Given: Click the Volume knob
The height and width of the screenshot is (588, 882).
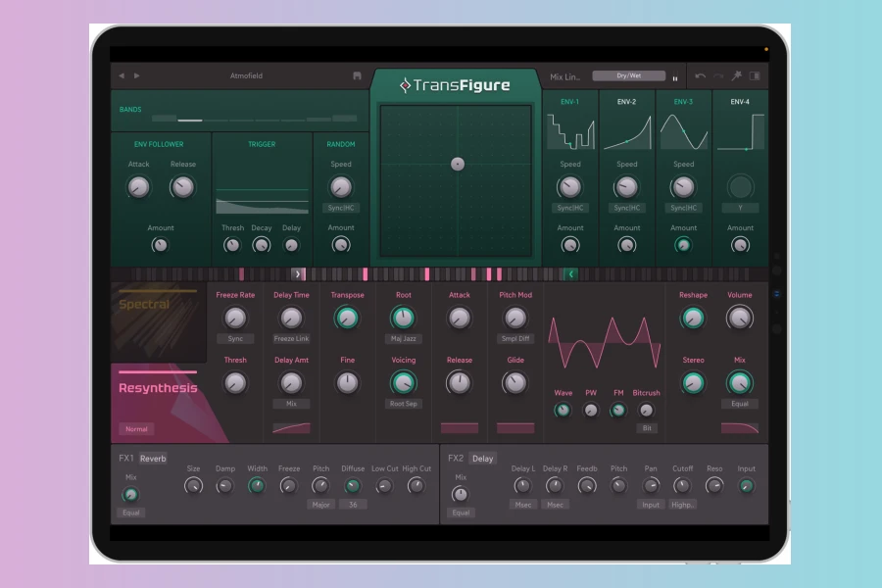Looking at the screenshot, I should [740, 318].
